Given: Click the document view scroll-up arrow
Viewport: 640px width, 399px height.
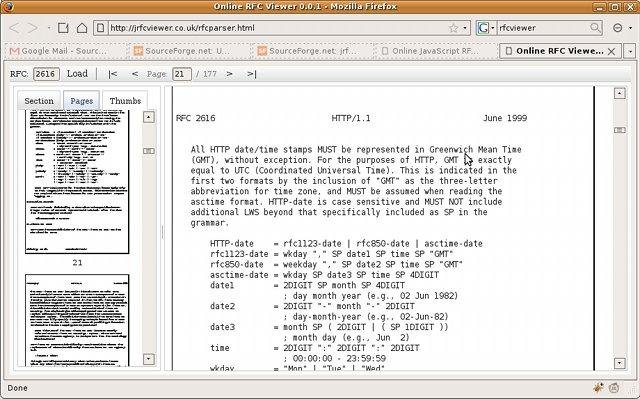Looking at the screenshot, I should tap(620, 93).
